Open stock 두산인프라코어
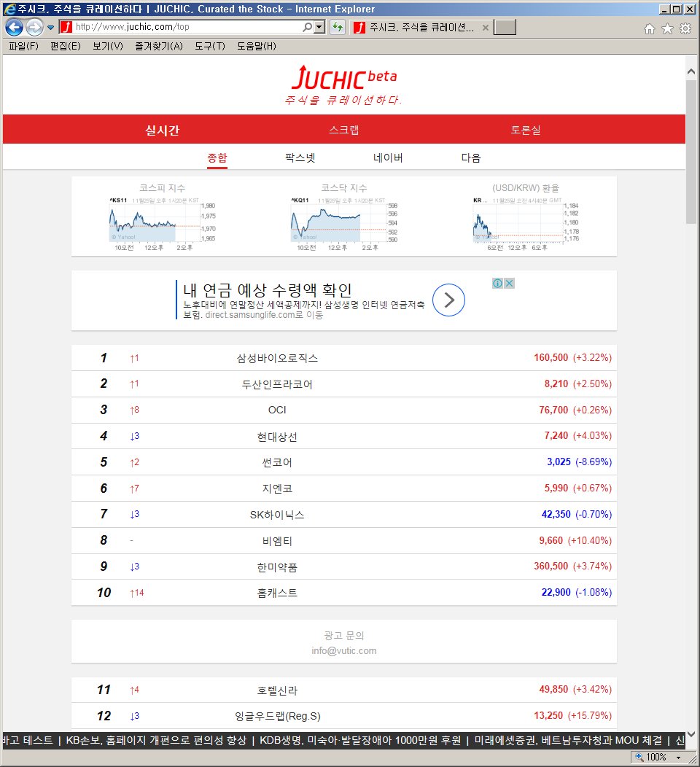Screen dimensions: 700x767 click(x=277, y=384)
